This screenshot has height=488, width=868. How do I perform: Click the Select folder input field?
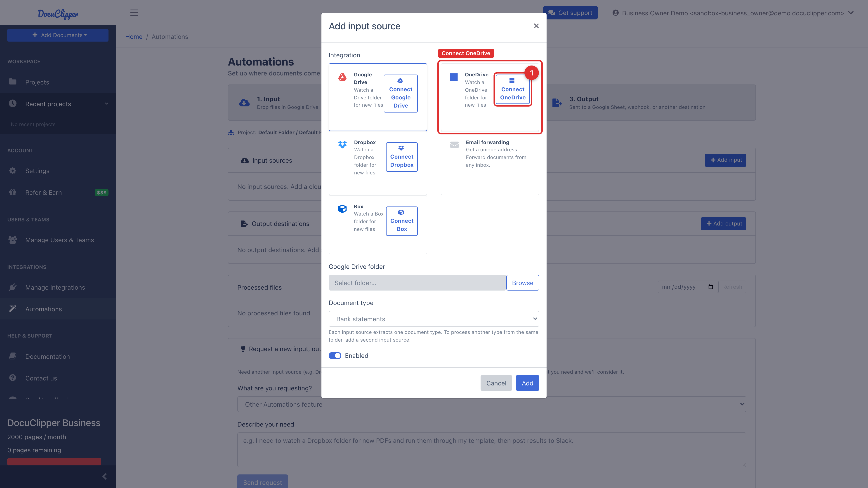pos(417,283)
